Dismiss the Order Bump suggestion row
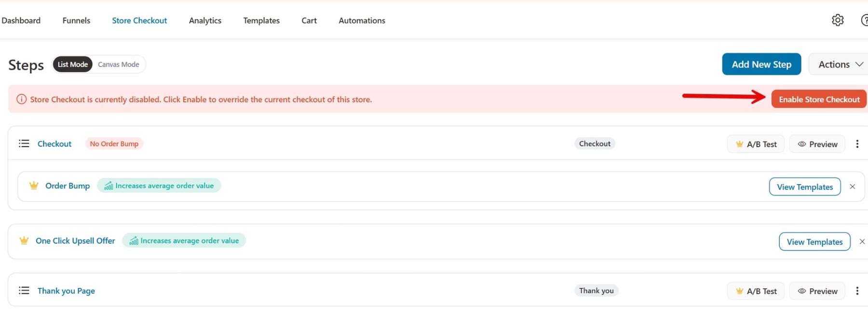 [x=853, y=187]
